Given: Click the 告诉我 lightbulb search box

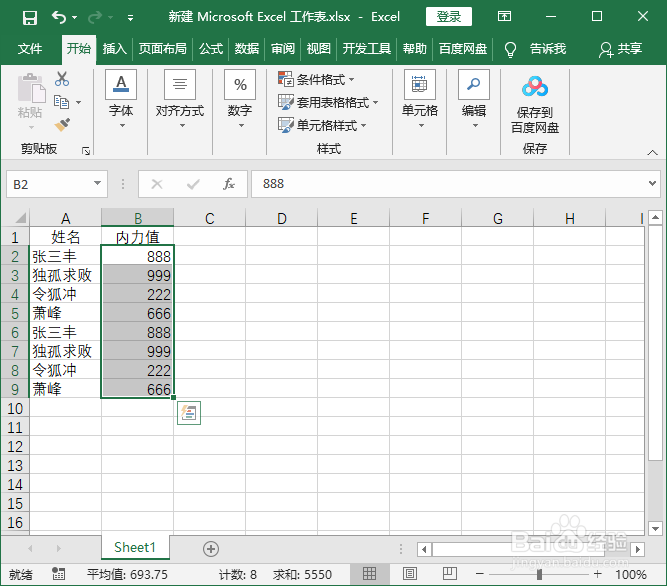Looking at the screenshot, I should click(x=536, y=49).
